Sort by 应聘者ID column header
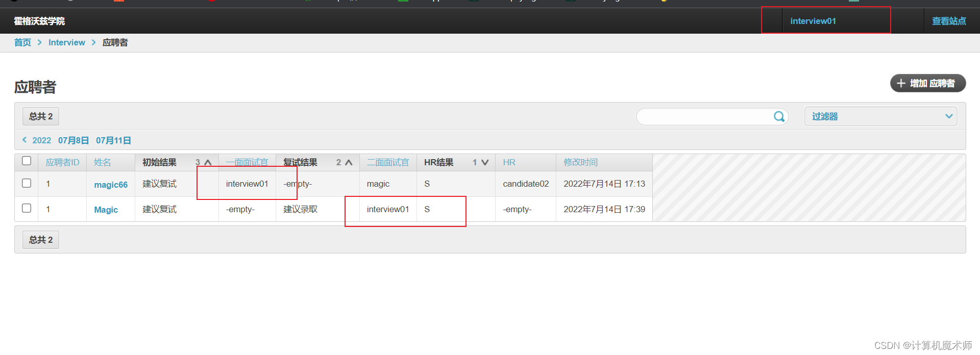The image size is (980, 355). click(63, 162)
